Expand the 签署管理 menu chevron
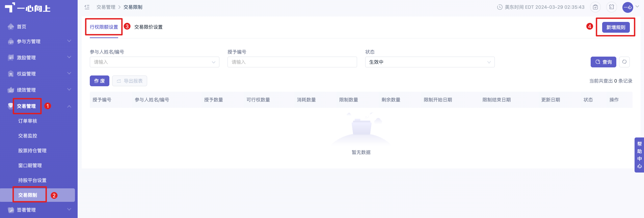This screenshot has width=644, height=218. click(69, 210)
